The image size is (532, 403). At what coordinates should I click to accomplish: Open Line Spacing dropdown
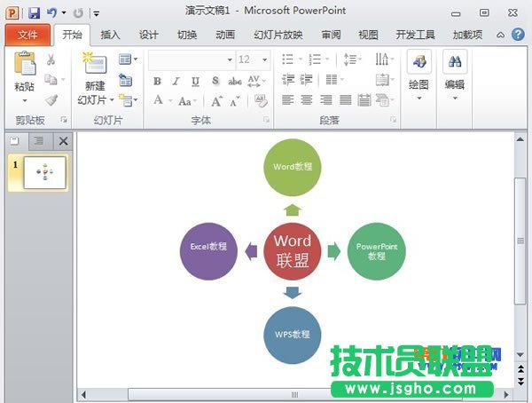pyautogui.click(x=353, y=59)
